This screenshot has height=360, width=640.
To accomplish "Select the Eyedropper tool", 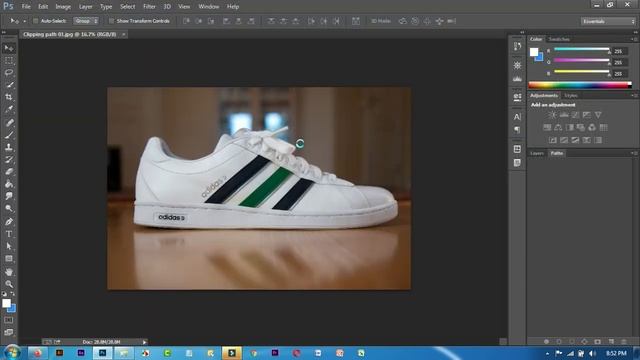I will [9, 109].
